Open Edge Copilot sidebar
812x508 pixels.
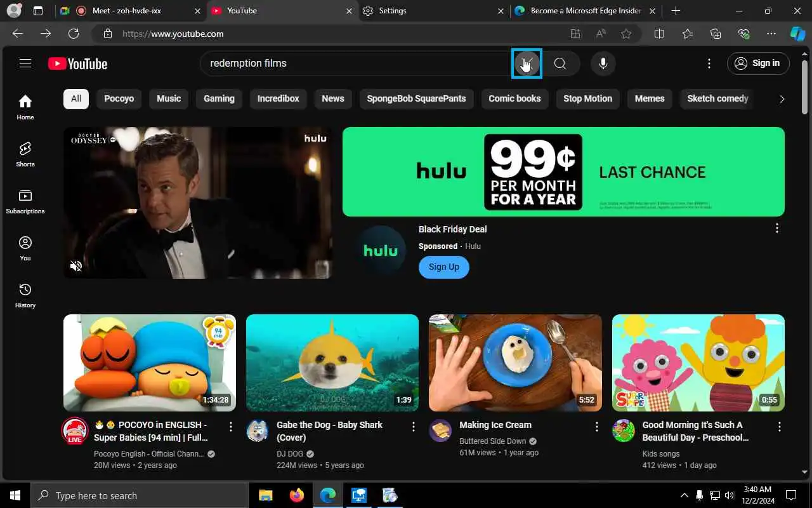click(797, 34)
